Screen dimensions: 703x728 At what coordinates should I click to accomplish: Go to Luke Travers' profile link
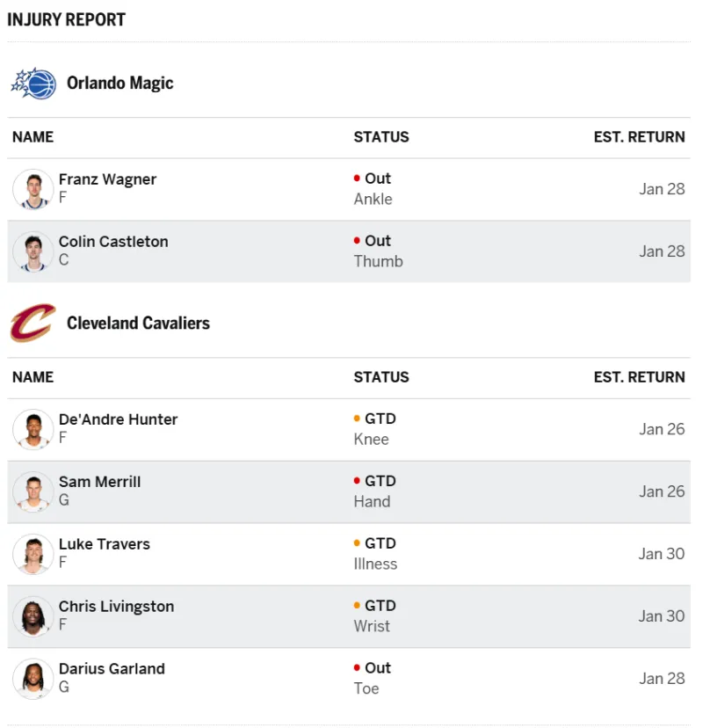click(x=104, y=544)
